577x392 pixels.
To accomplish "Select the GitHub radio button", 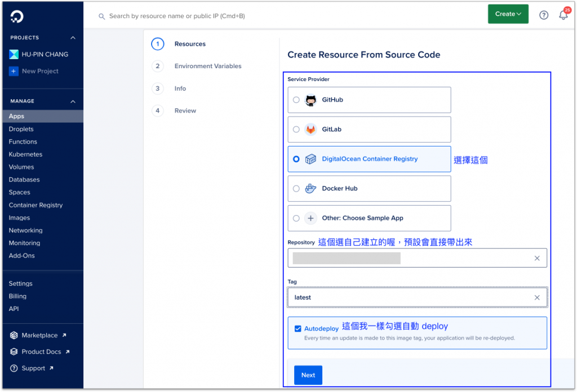I will (296, 100).
